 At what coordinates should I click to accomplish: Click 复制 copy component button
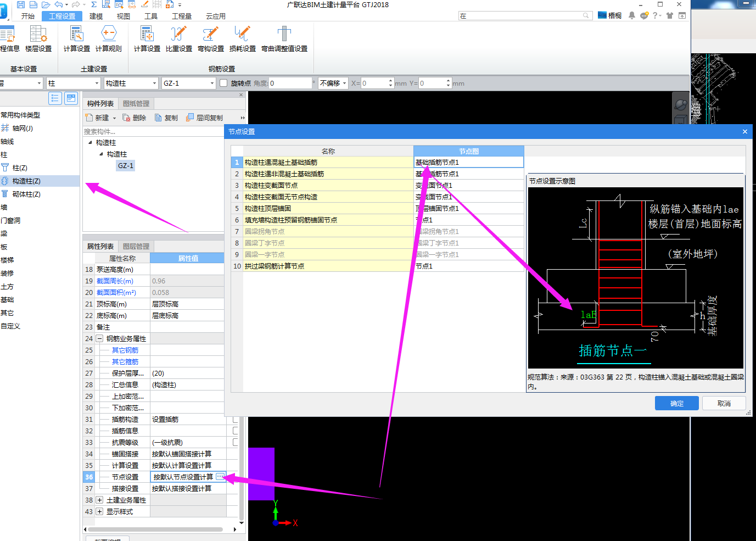(166, 118)
